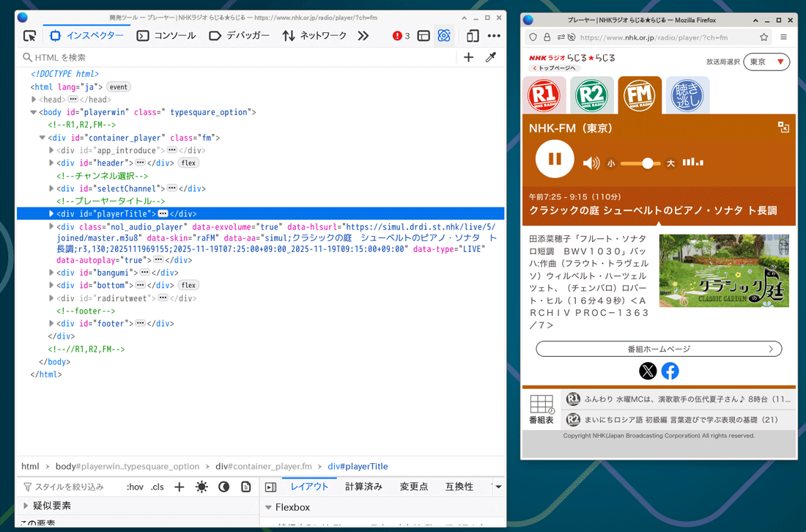Screen dimensions: 806x532
Task: Select the R1 radio channel icon
Action: [544, 95]
